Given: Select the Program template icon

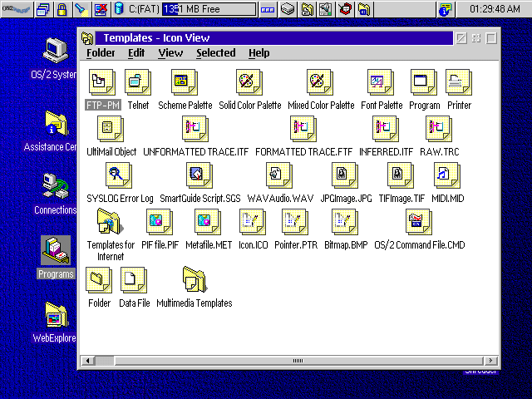Looking at the screenshot, I should (423, 82).
